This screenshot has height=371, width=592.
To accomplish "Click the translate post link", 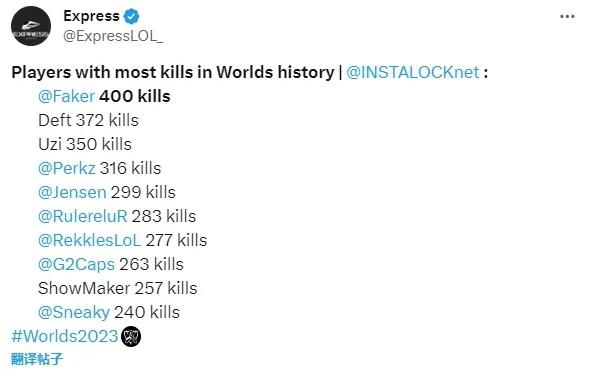I will (x=37, y=359).
